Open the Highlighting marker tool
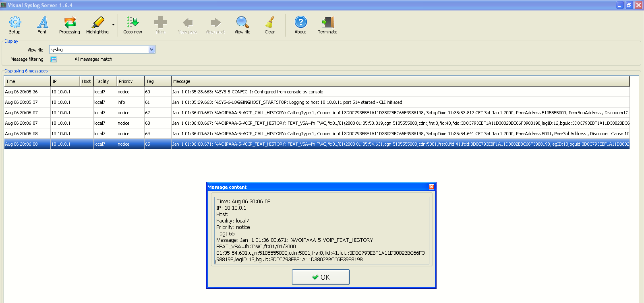This screenshot has height=303, width=644. click(x=97, y=25)
